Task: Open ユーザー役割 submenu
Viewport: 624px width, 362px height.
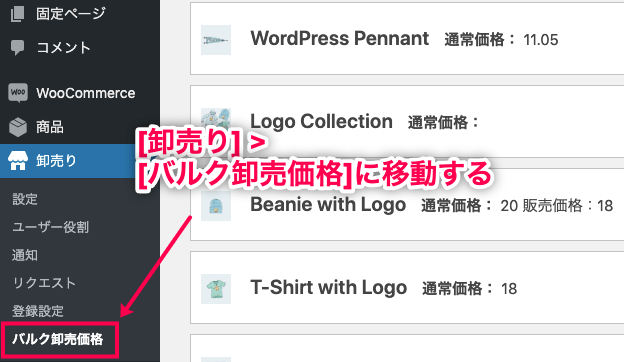Action: click(51, 227)
